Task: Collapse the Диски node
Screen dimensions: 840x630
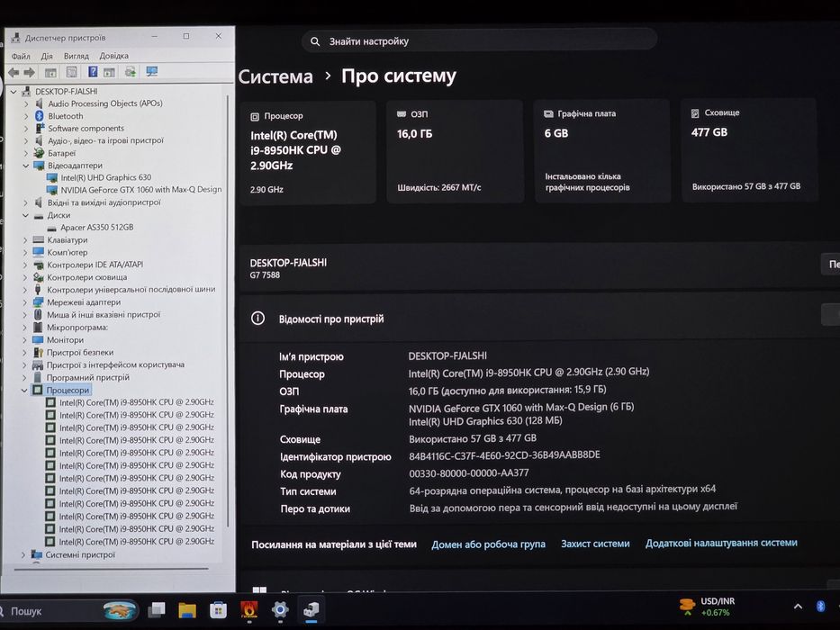Action: pos(25,215)
